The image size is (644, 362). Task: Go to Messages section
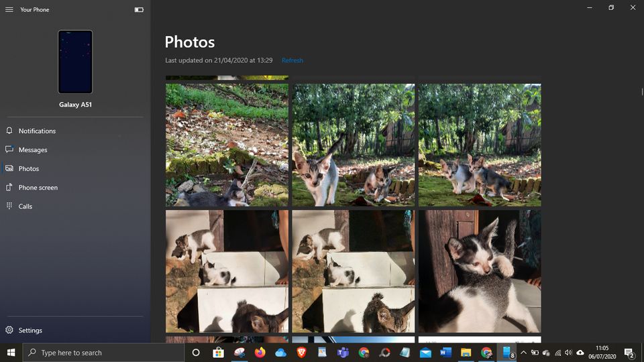33,149
